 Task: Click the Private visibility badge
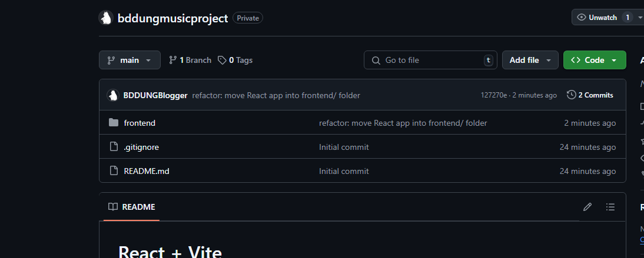248,18
